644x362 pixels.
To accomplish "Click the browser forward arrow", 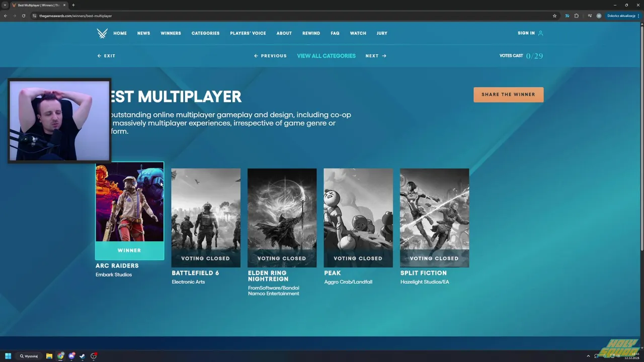I will pos(14,16).
